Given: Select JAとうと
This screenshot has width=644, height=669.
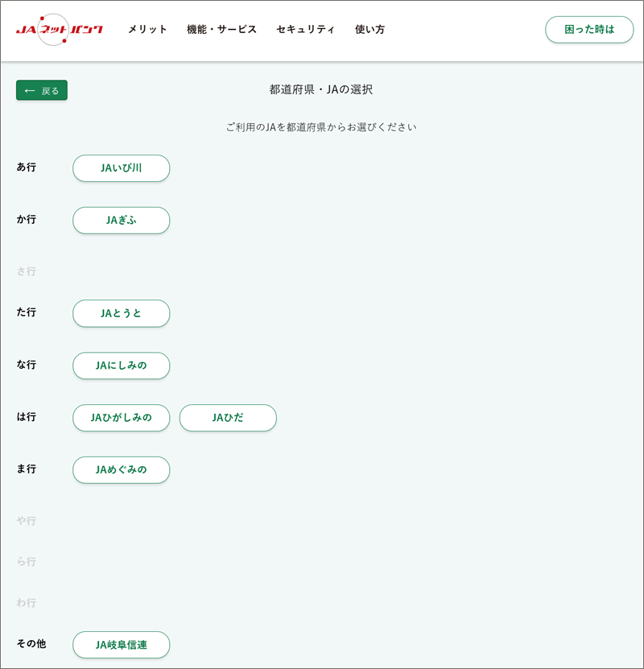Looking at the screenshot, I should pyautogui.click(x=121, y=313).
